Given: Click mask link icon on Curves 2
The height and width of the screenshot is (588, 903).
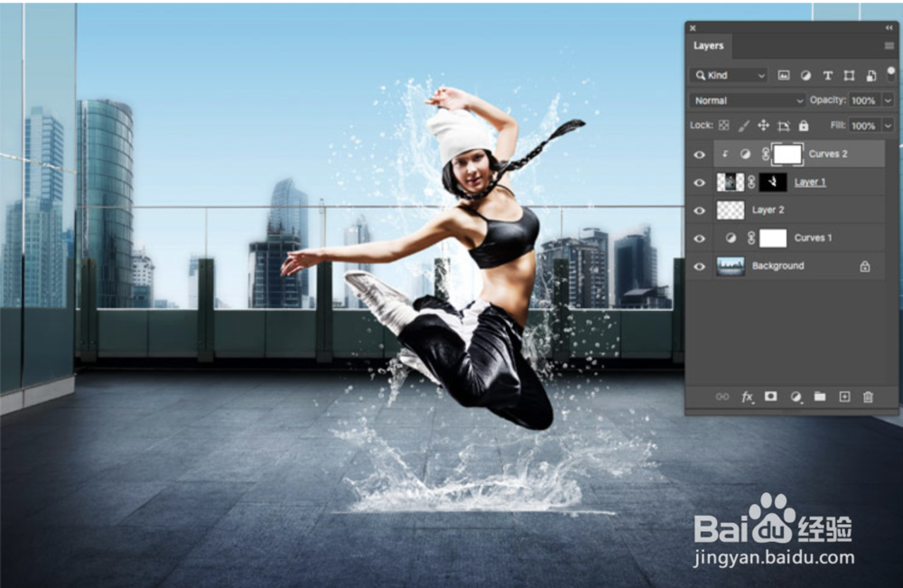Looking at the screenshot, I should pyautogui.click(x=766, y=154).
